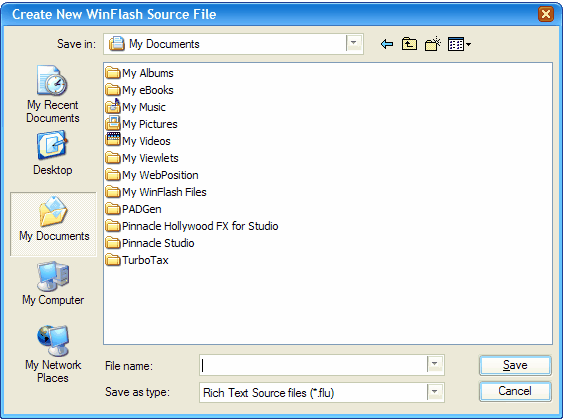Click into the File name text field

(313, 365)
